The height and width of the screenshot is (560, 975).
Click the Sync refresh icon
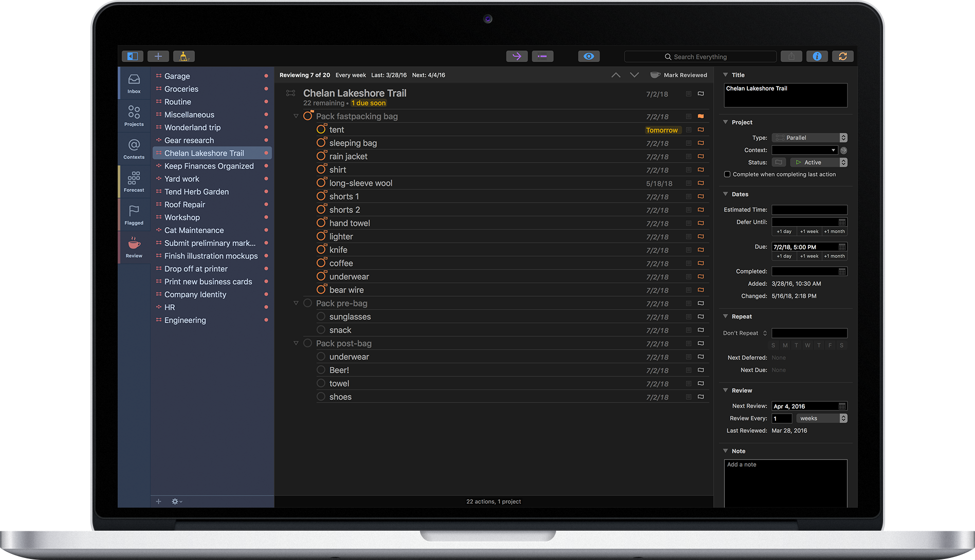[843, 57]
